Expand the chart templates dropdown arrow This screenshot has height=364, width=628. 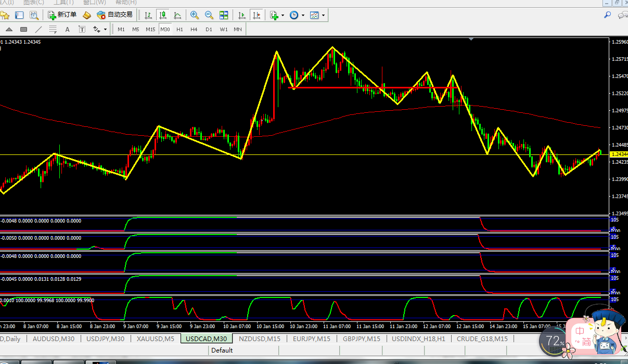click(323, 15)
